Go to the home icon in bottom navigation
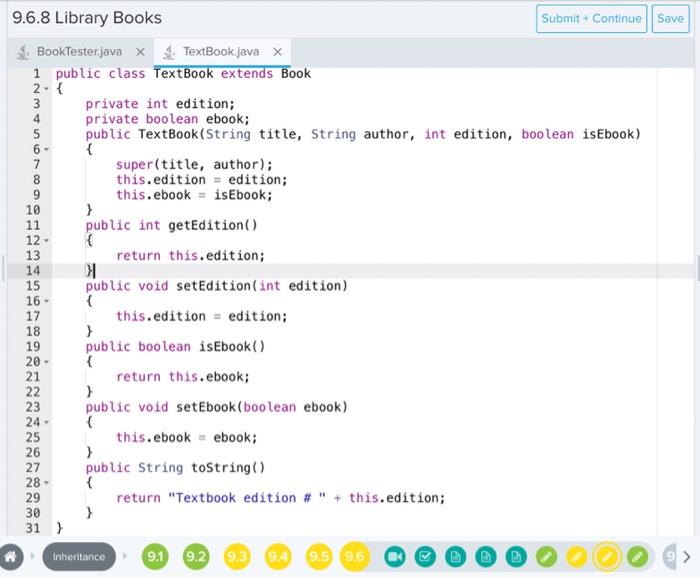The width and height of the screenshot is (700, 578). click(10, 557)
